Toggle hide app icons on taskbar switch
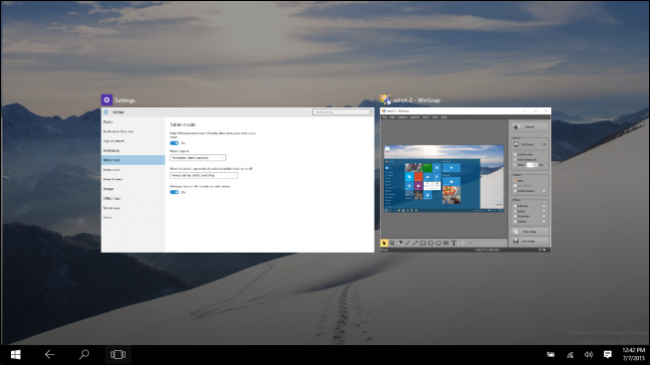The height and width of the screenshot is (365, 650). (174, 192)
